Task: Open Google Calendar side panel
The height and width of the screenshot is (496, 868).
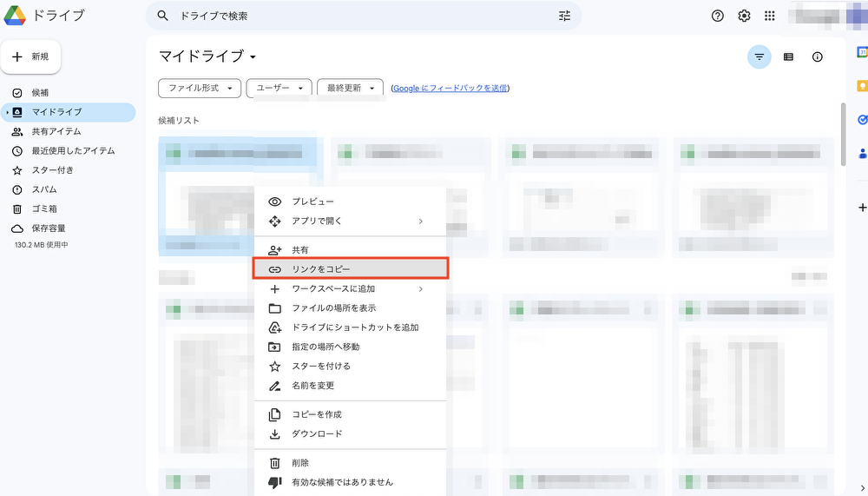Action: [862, 53]
